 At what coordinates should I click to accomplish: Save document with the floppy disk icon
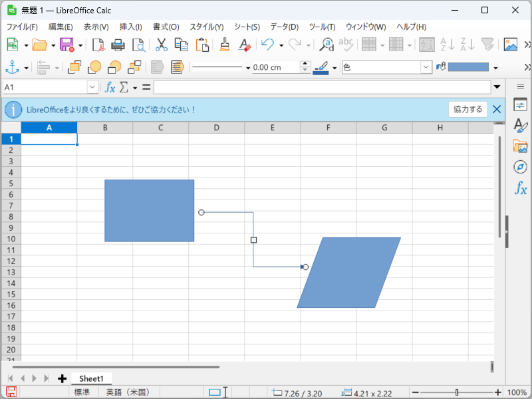67,45
